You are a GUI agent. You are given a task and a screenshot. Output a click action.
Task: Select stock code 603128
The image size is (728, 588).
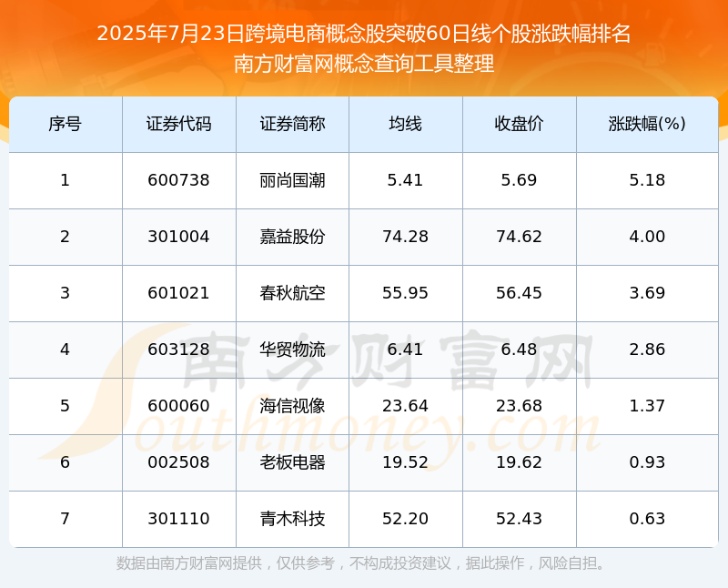point(178,350)
